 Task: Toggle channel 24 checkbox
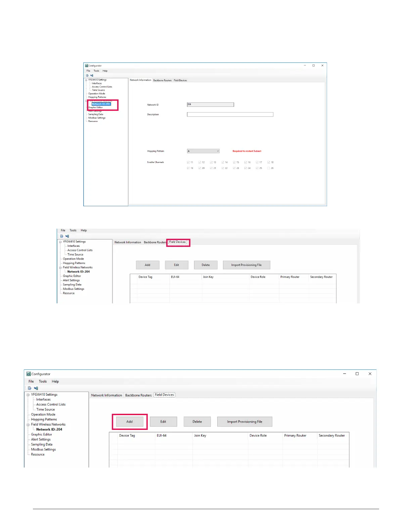click(246, 168)
